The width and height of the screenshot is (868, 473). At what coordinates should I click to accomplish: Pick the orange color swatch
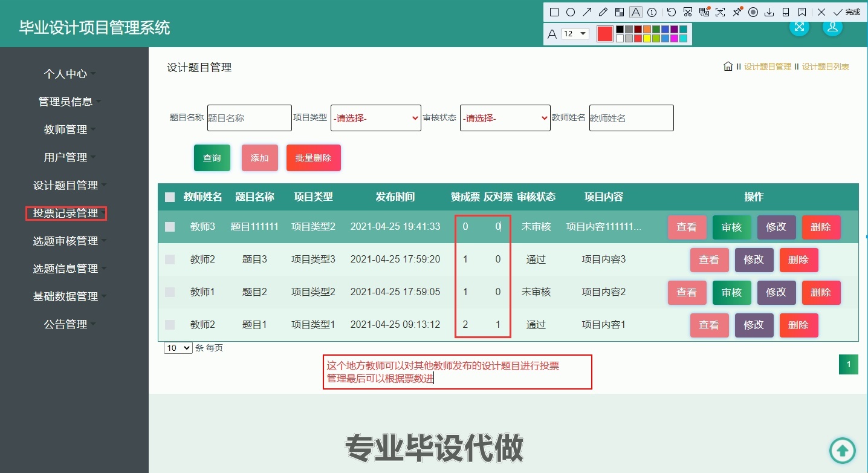[647, 29]
